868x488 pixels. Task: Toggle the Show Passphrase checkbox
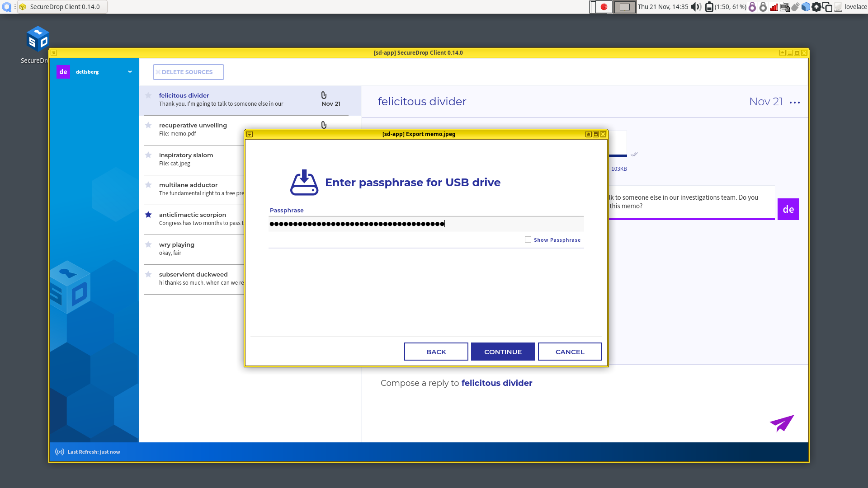528,239
